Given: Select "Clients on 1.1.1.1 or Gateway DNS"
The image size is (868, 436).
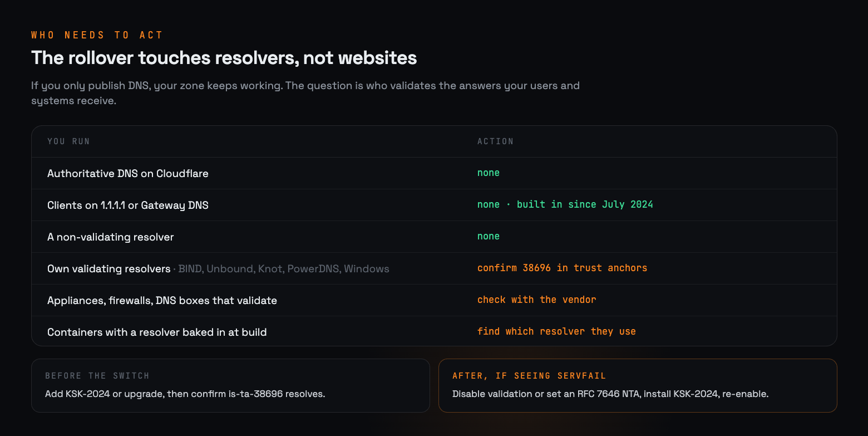Looking at the screenshot, I should pos(128,205).
